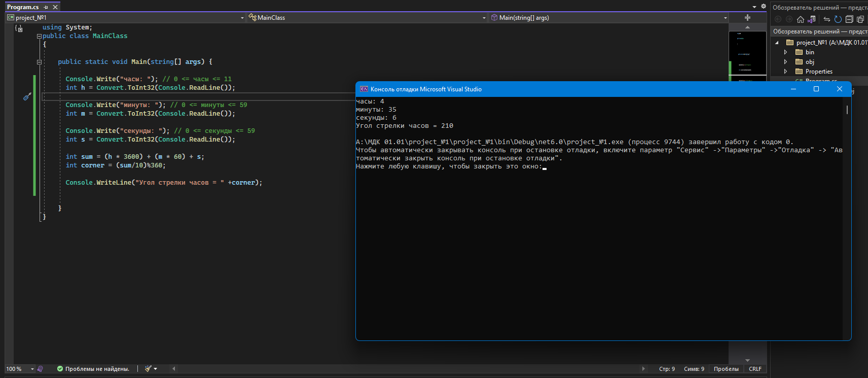Expand the obj folder node
The image size is (868, 378).
point(785,62)
